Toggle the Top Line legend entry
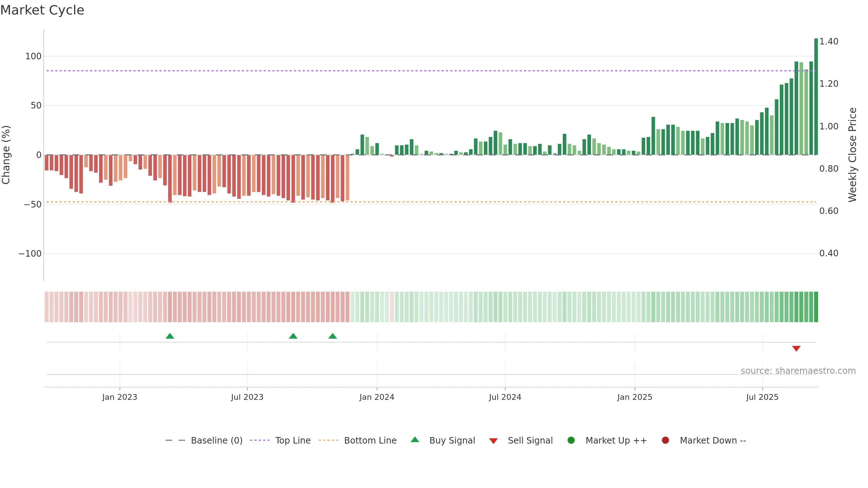868x488 pixels. tap(280, 440)
